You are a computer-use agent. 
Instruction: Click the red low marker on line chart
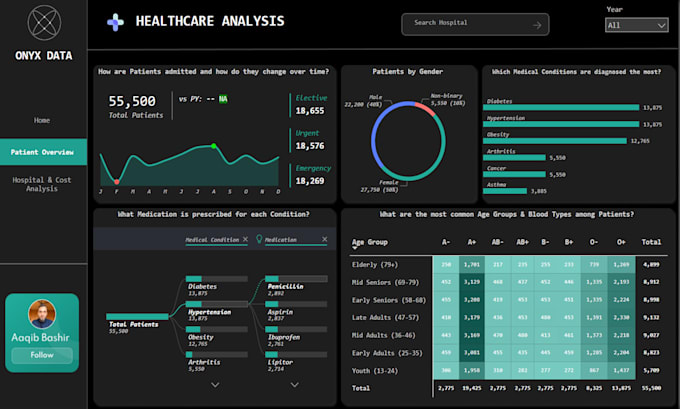click(117, 182)
